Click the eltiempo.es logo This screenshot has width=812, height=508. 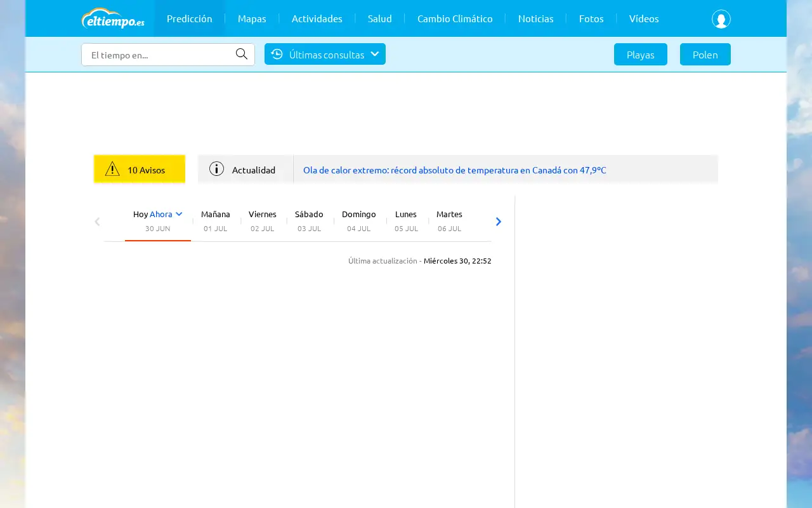(113, 18)
